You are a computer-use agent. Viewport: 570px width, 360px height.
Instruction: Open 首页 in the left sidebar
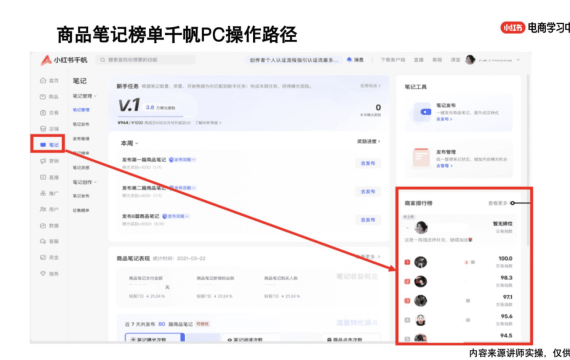[49, 81]
